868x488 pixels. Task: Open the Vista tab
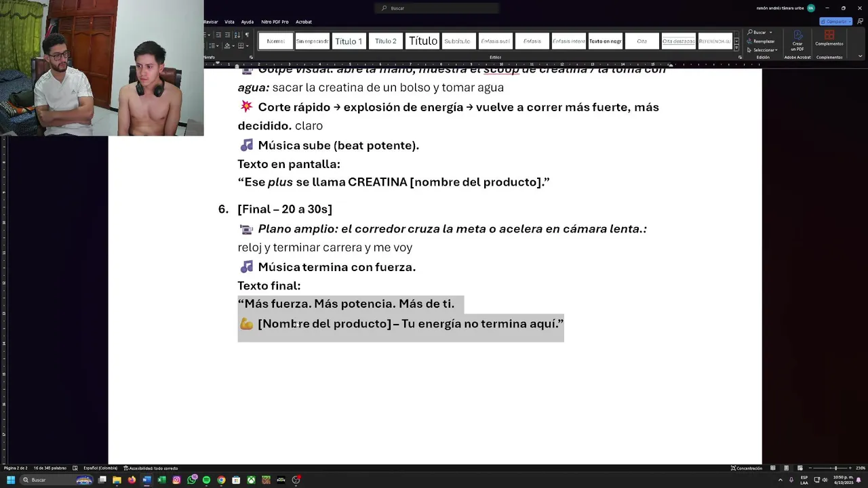tap(229, 22)
